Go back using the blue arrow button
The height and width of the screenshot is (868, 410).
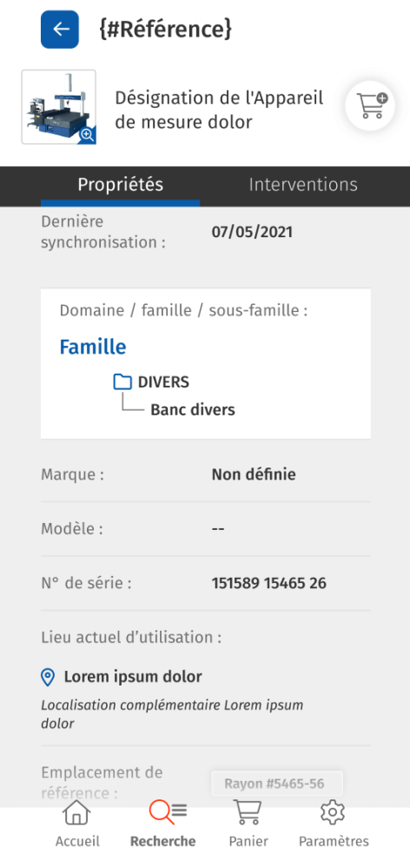coord(60,30)
